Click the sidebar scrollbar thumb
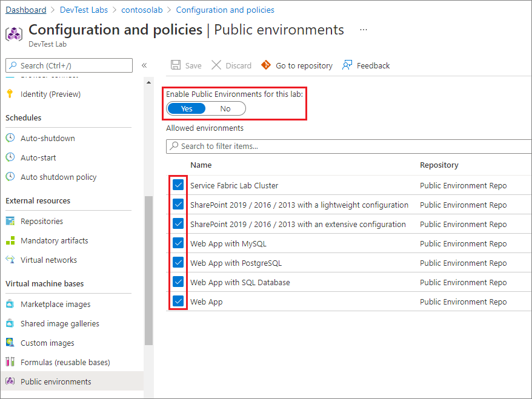The height and width of the screenshot is (399, 532). [x=148, y=271]
